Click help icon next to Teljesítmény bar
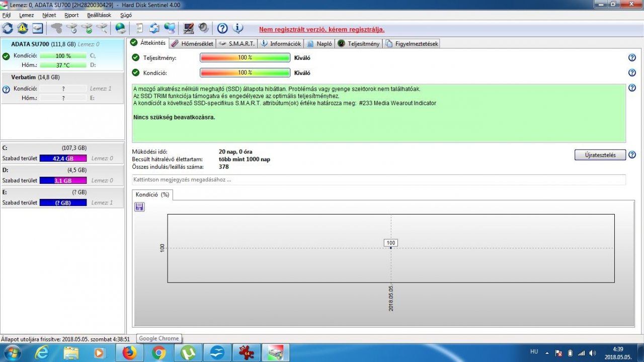Viewport: 644px width, 362px height. [632, 57]
